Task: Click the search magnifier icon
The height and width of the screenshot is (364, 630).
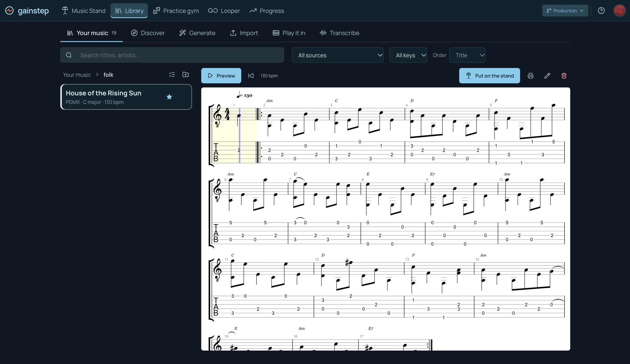Action: tap(69, 55)
